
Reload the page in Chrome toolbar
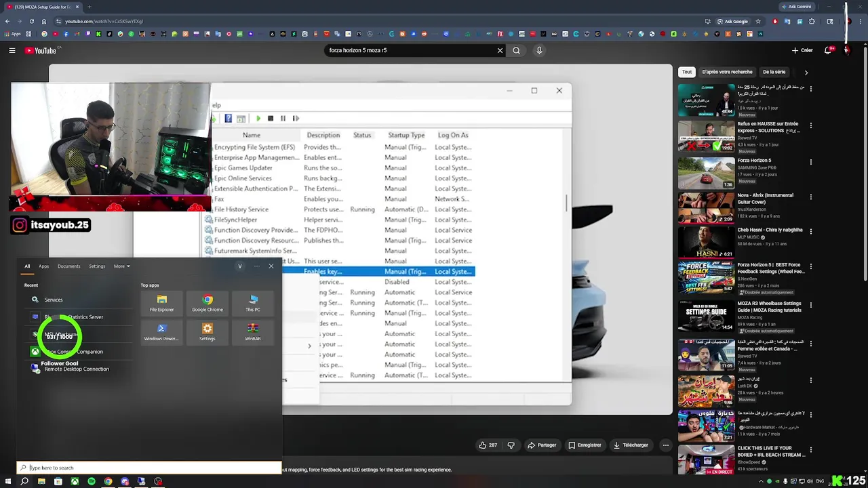point(31,21)
